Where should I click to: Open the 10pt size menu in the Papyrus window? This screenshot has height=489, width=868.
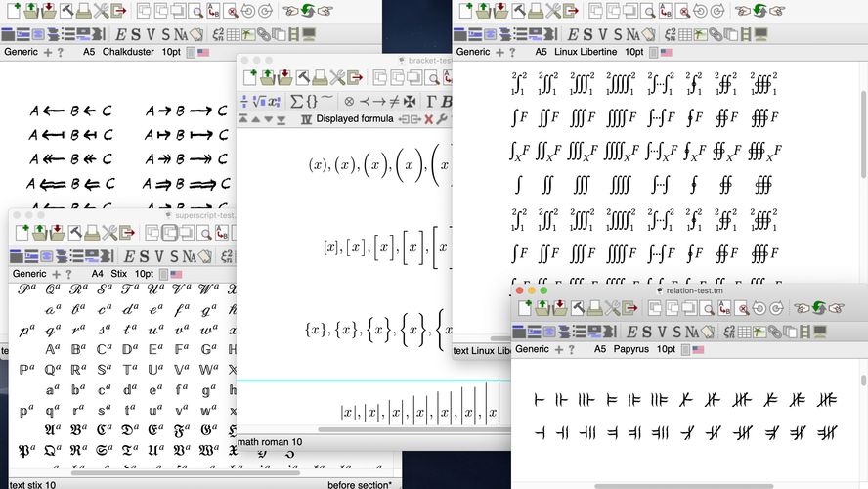pyautogui.click(x=665, y=349)
